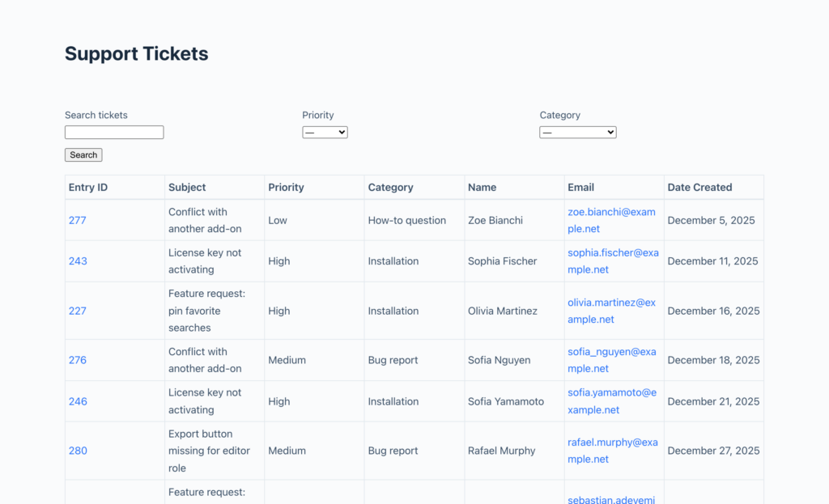Click Feature request: pin favorite searches subject
Viewport: 829px width, 504px height.
[x=206, y=311]
